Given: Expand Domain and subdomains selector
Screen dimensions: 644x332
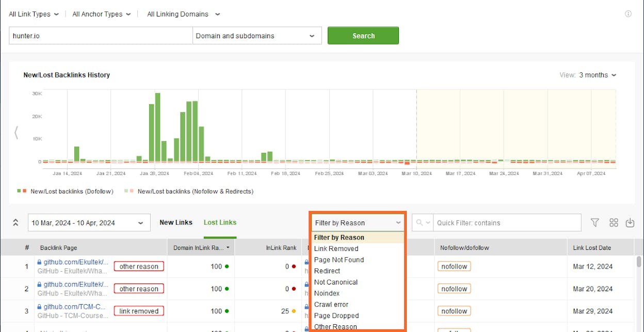Looking at the screenshot, I should pos(257,36).
